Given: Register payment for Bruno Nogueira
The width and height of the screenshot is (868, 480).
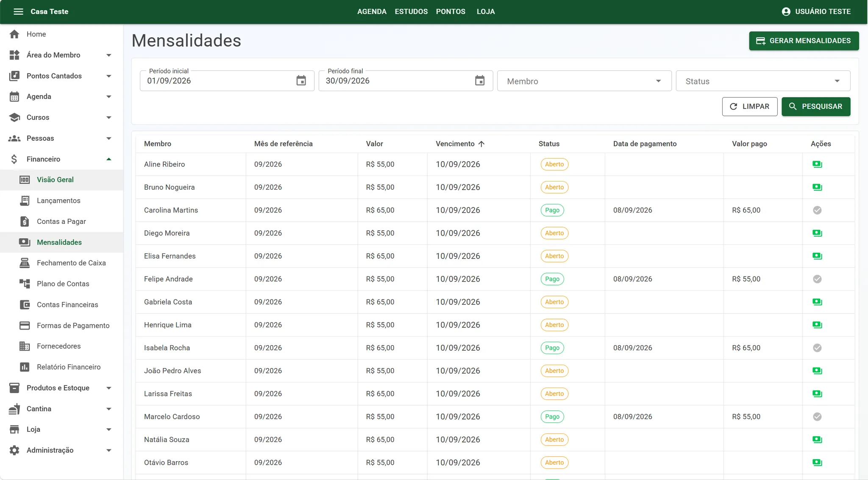Looking at the screenshot, I should click(817, 187).
